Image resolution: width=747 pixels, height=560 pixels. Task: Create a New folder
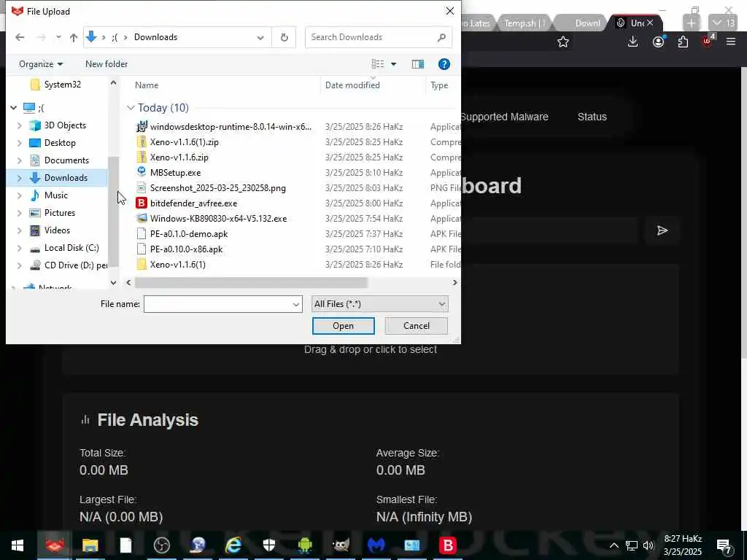tap(107, 64)
